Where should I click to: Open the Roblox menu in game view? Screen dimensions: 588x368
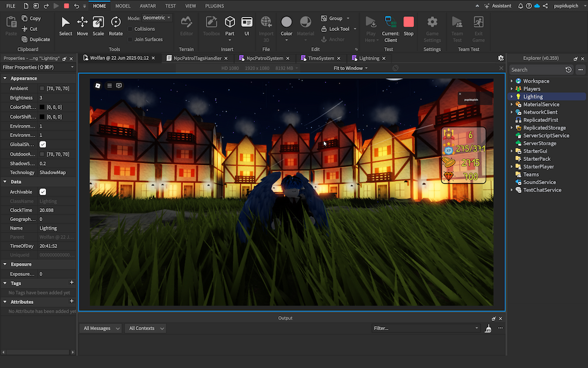tap(98, 86)
